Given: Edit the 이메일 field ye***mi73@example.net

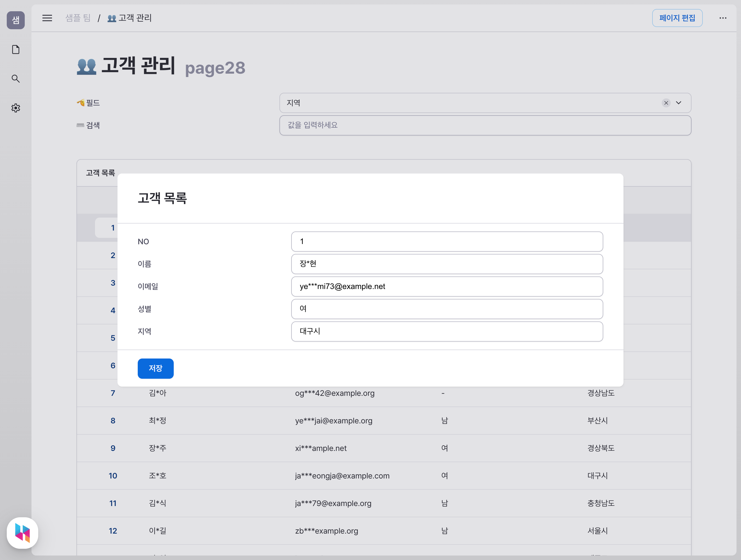Looking at the screenshot, I should 447,286.
